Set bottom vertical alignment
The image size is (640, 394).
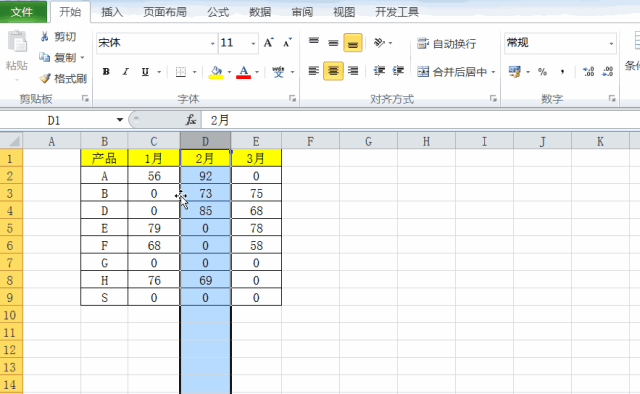pyautogui.click(x=353, y=42)
